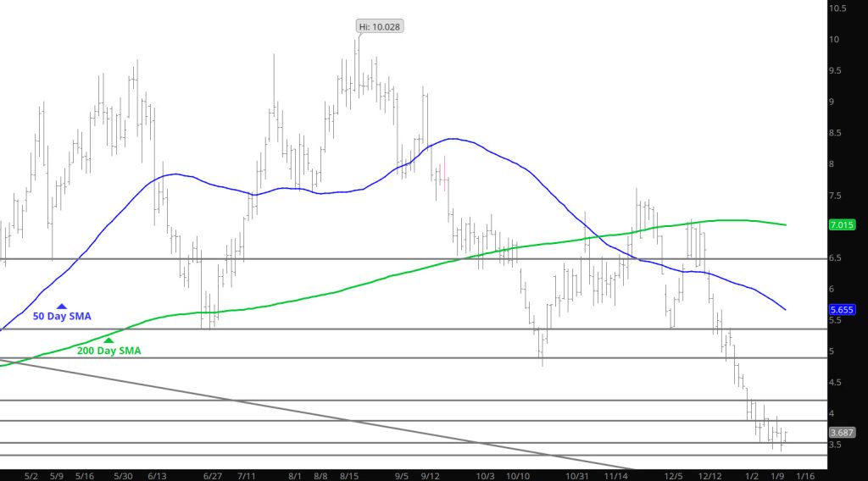This screenshot has width=868, height=481.
Task: Click the green triangle above 200 Day SMA
Action: click(108, 340)
